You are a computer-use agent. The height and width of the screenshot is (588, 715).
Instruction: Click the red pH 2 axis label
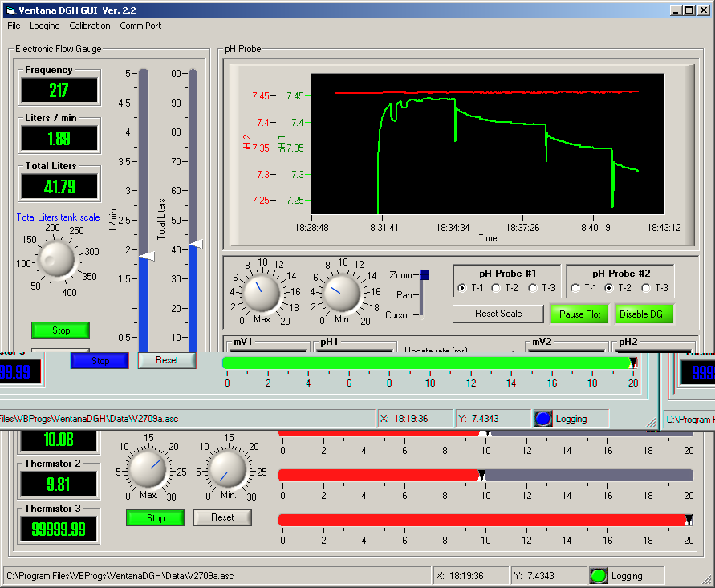coord(247,144)
